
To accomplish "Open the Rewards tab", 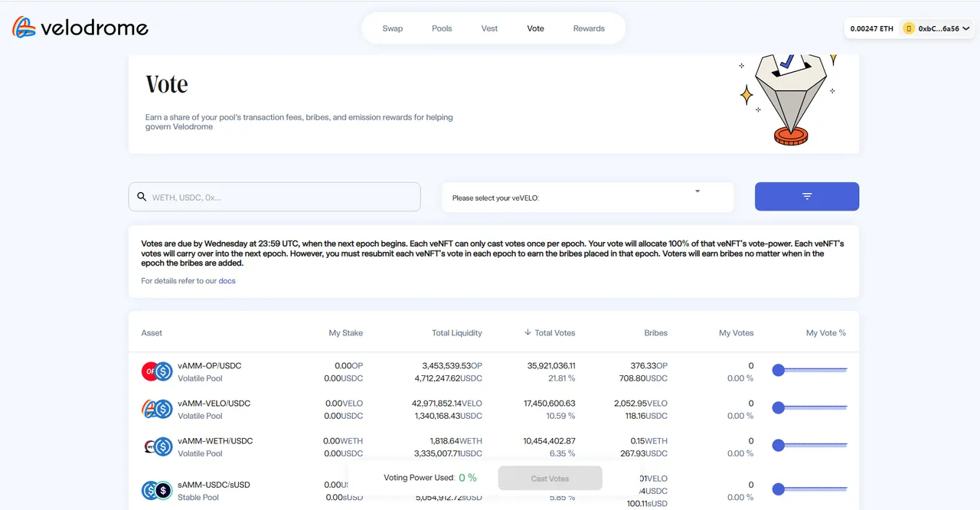I will coord(589,28).
